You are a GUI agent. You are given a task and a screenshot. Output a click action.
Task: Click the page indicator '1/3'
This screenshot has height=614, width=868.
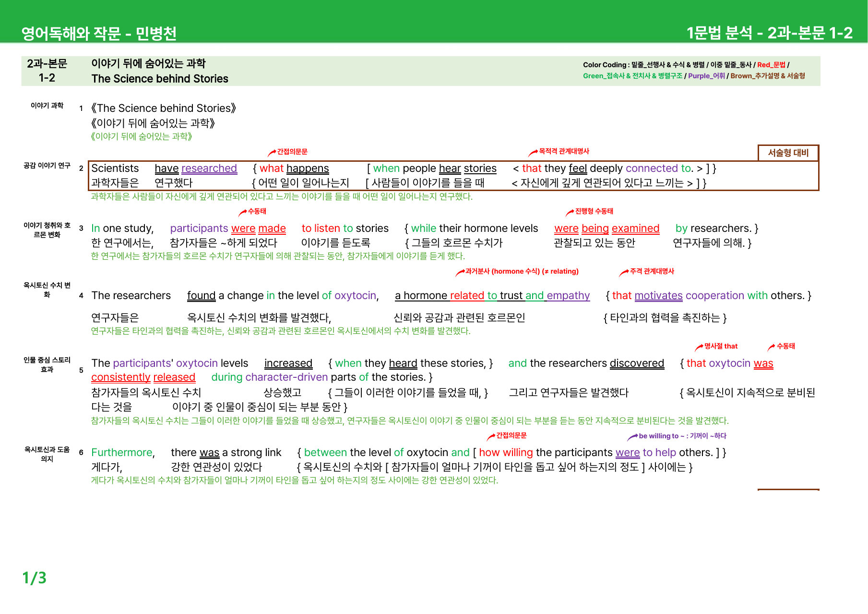pos(34,578)
